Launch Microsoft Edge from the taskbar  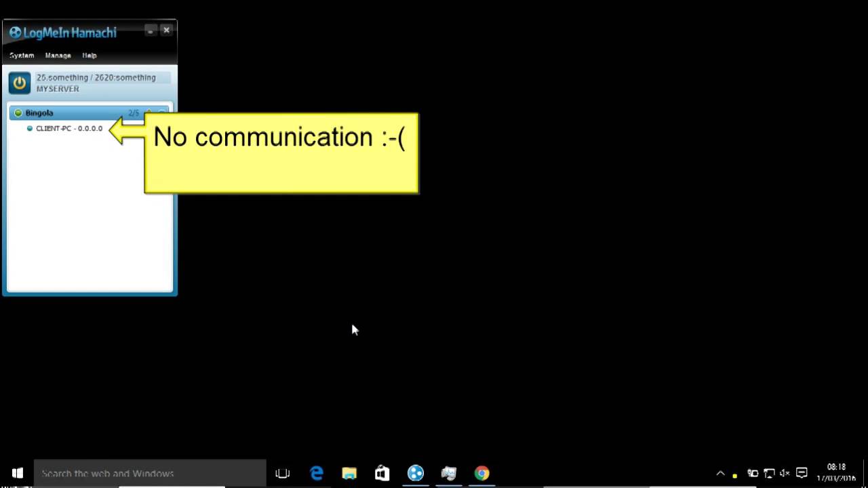point(316,473)
